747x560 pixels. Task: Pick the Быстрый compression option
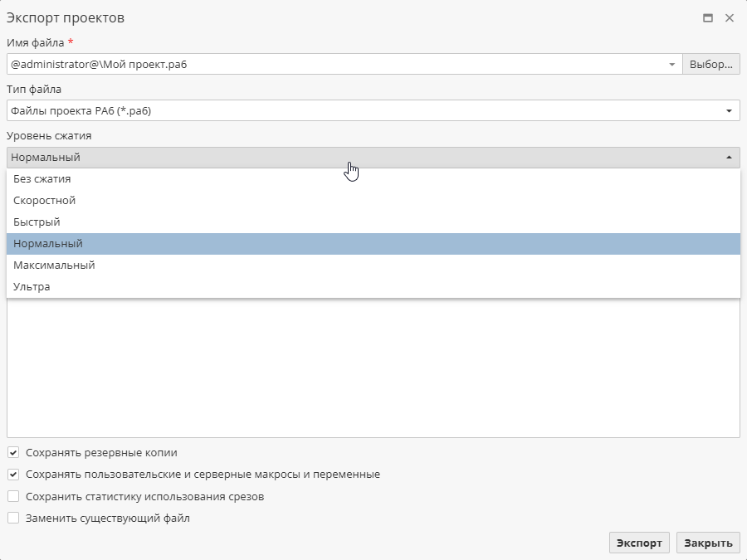[37, 222]
